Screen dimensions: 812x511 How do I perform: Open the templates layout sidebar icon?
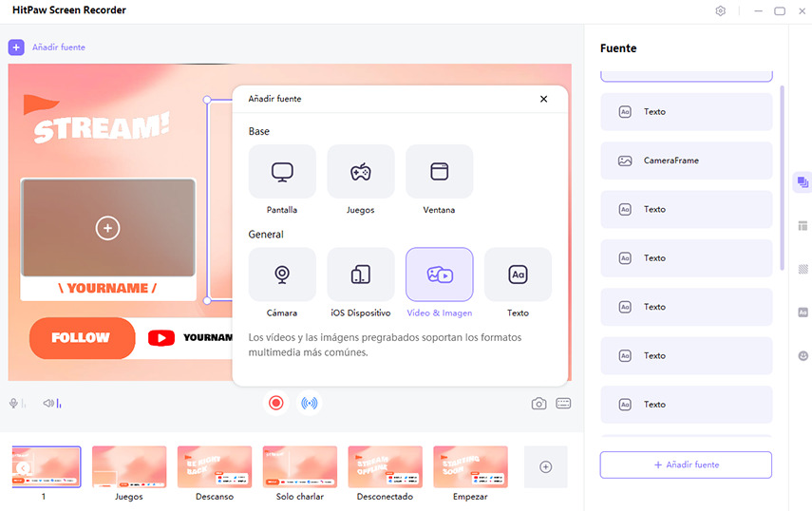(803, 226)
